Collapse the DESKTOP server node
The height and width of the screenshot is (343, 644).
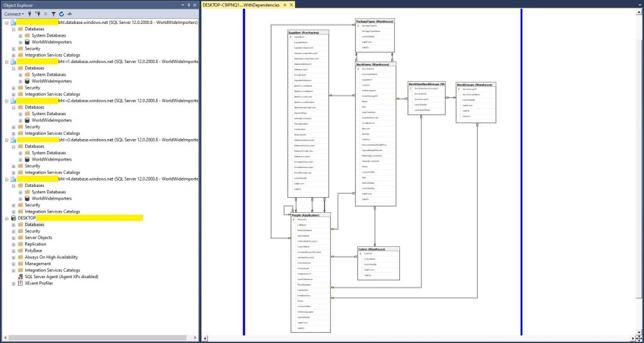click(6, 218)
